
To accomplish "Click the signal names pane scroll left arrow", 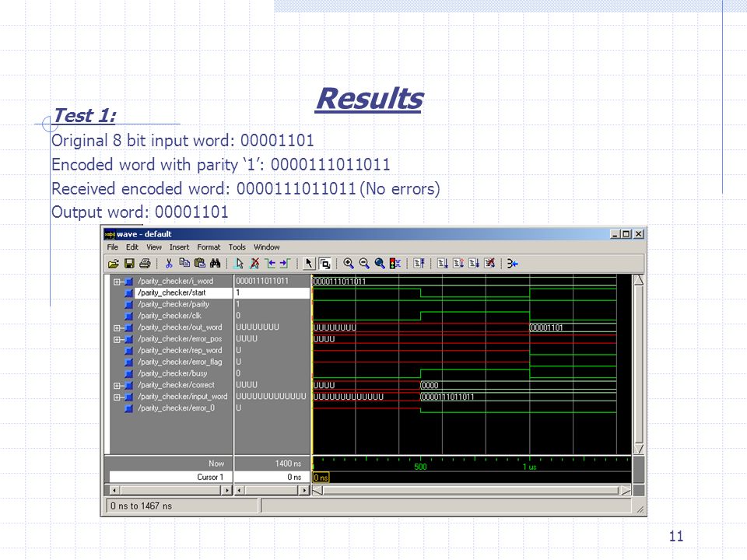I will 114,491.
